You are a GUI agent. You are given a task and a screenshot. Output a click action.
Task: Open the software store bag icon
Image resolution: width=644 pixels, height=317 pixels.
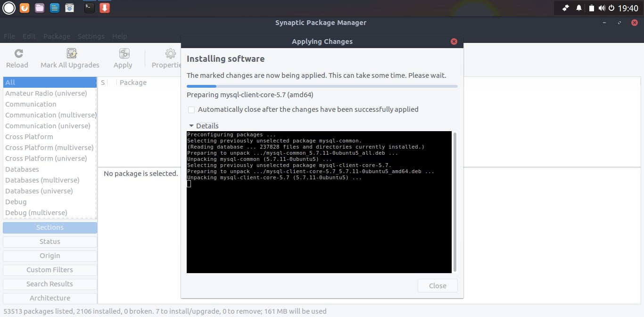[x=69, y=8]
